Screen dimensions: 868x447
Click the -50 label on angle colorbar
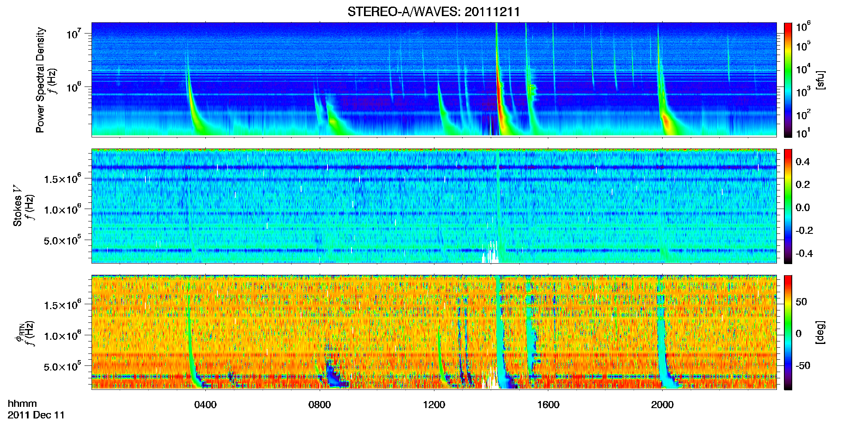[x=803, y=365]
